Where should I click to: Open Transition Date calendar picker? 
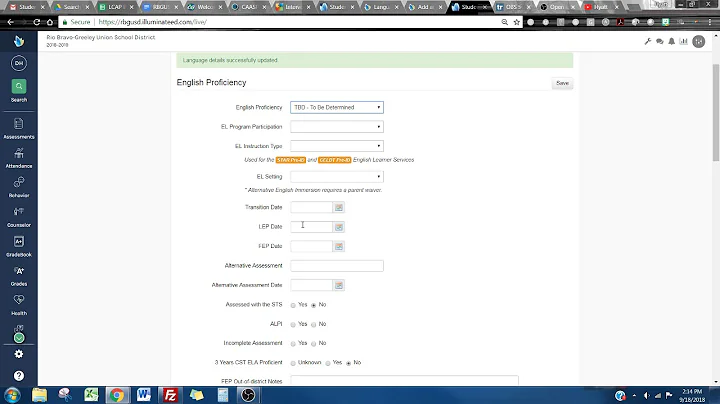tap(339, 208)
